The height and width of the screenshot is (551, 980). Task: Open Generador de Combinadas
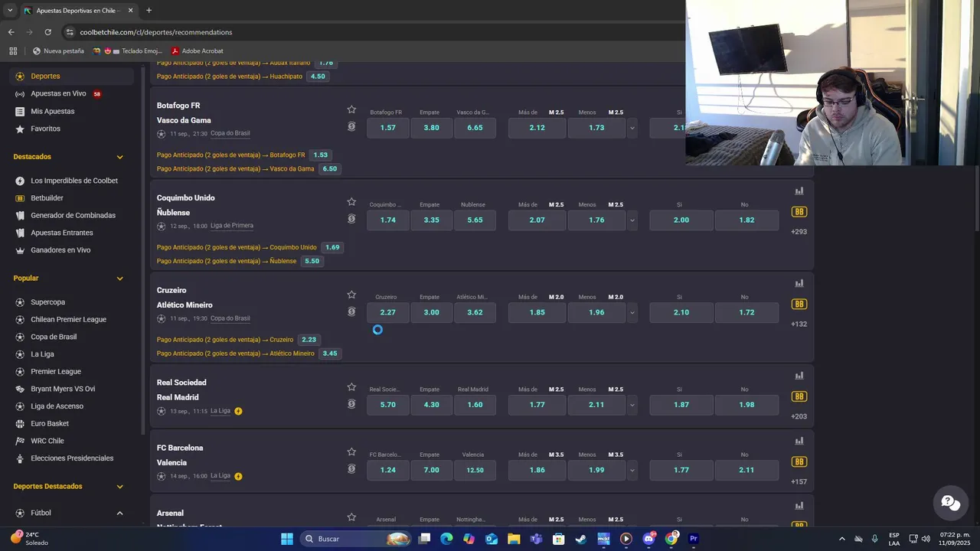[x=72, y=215]
